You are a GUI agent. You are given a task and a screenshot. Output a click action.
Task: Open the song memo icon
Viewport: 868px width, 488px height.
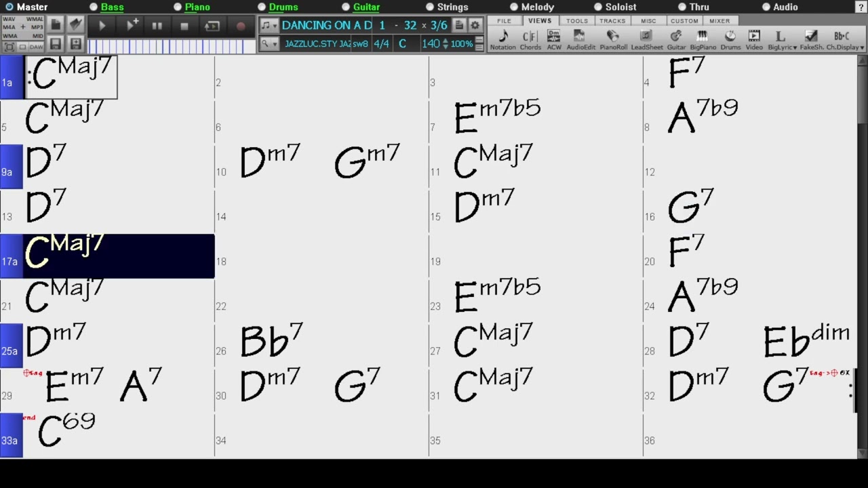pyautogui.click(x=459, y=25)
